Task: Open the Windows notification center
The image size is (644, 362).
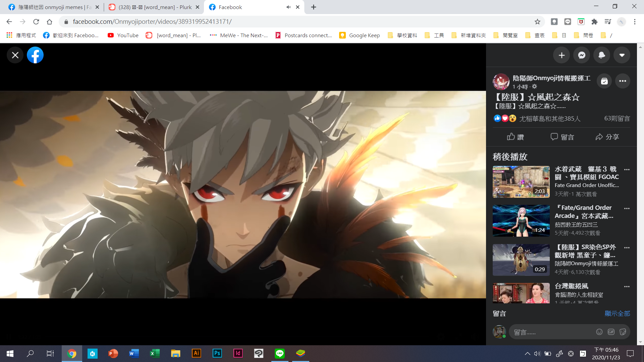Action: pos(630,354)
